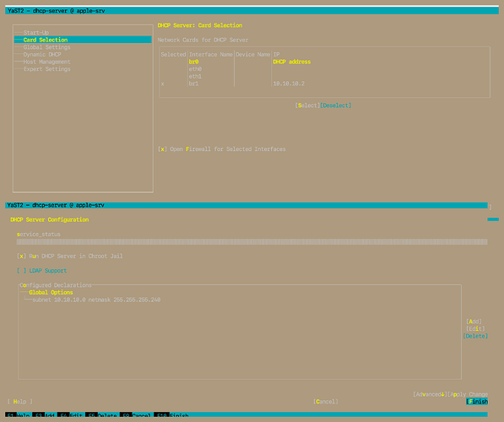Open the service_status selection field
The height and width of the screenshot is (422, 504).
tap(252, 241)
